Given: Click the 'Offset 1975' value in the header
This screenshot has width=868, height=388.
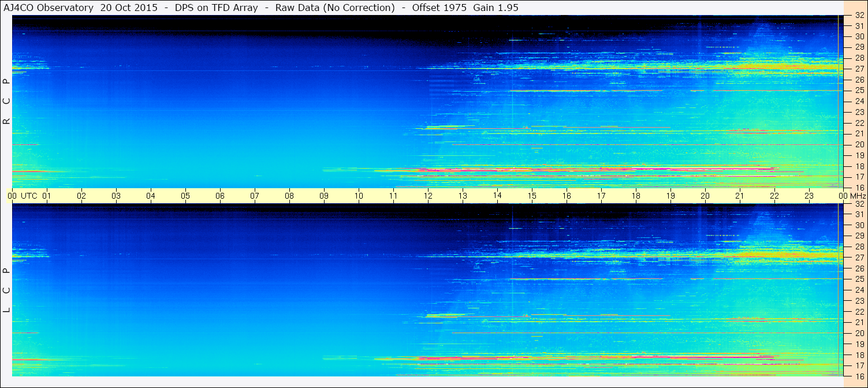Looking at the screenshot, I should pos(439,8).
